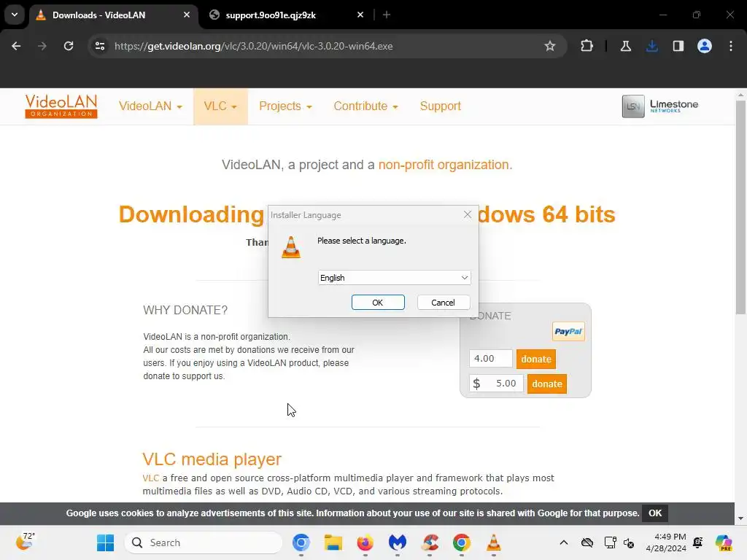747x560 pixels.
Task: Cancel the Installer Language dialog
Action: (443, 303)
